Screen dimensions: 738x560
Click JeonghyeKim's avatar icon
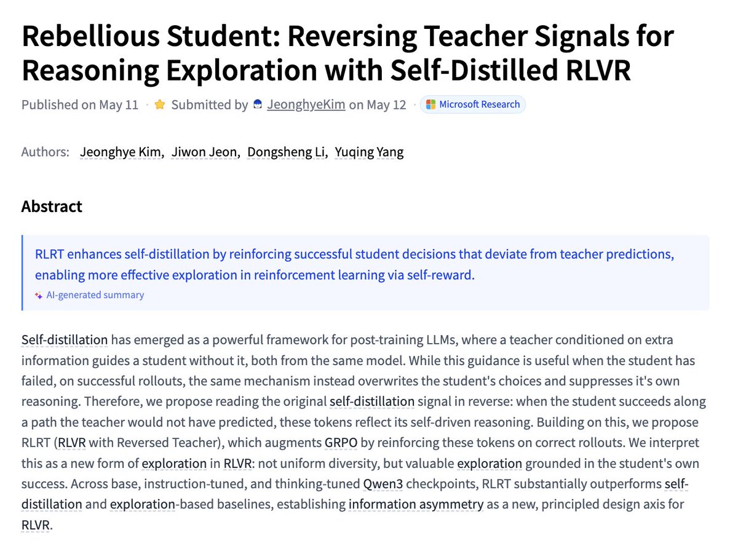click(x=258, y=105)
